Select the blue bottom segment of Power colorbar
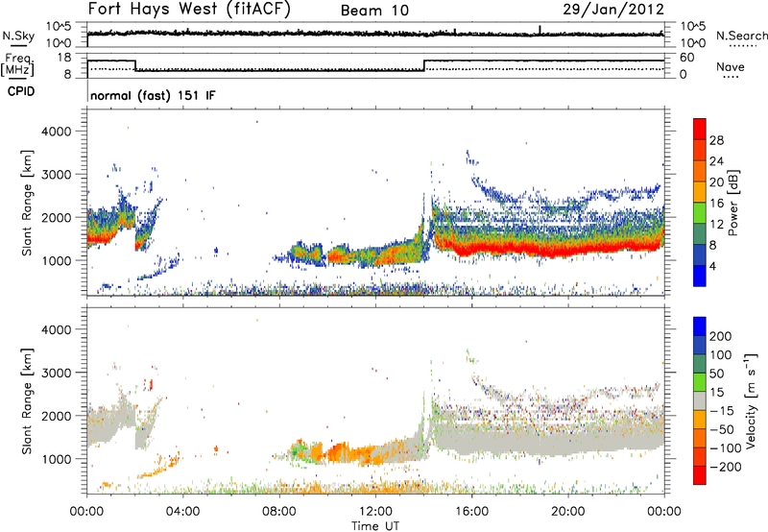 click(700, 276)
